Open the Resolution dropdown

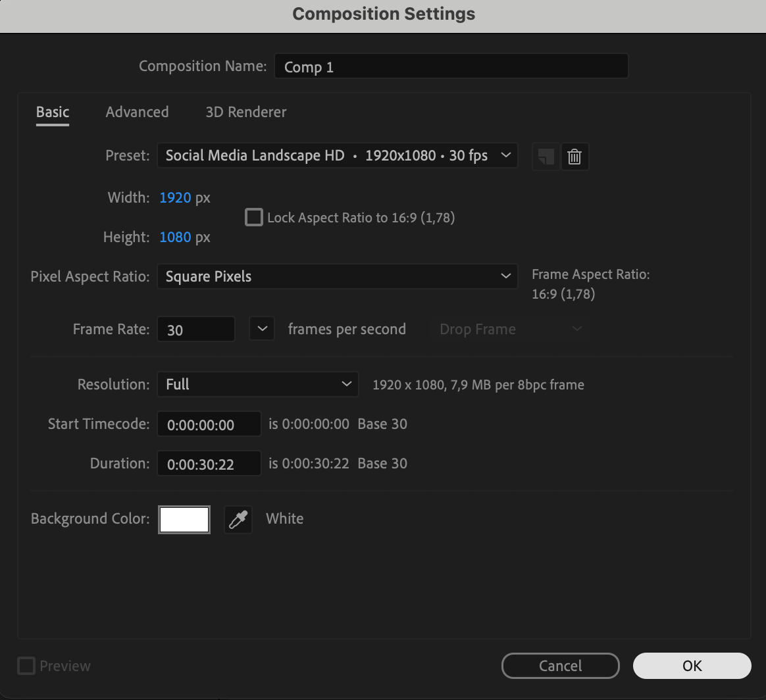(x=257, y=384)
